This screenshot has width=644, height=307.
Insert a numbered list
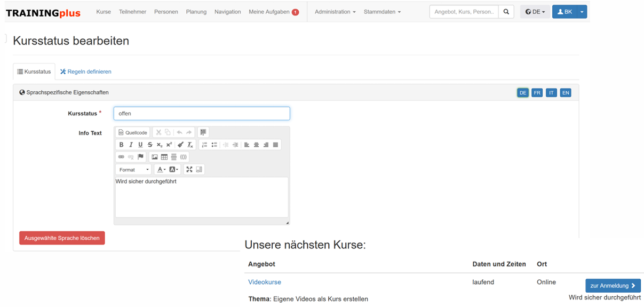[x=204, y=145]
